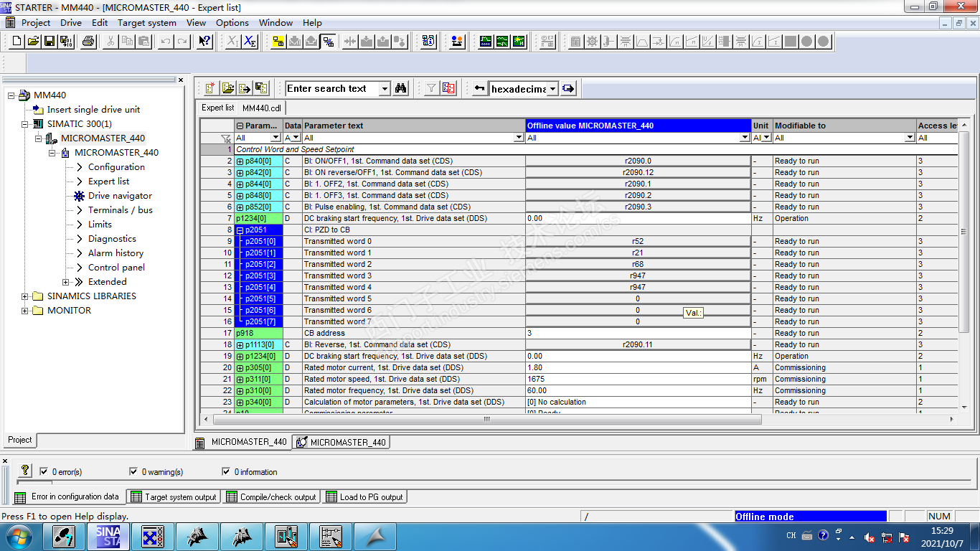This screenshot has height=551, width=980.
Task: Switch to Target system output tab
Action: point(174,496)
